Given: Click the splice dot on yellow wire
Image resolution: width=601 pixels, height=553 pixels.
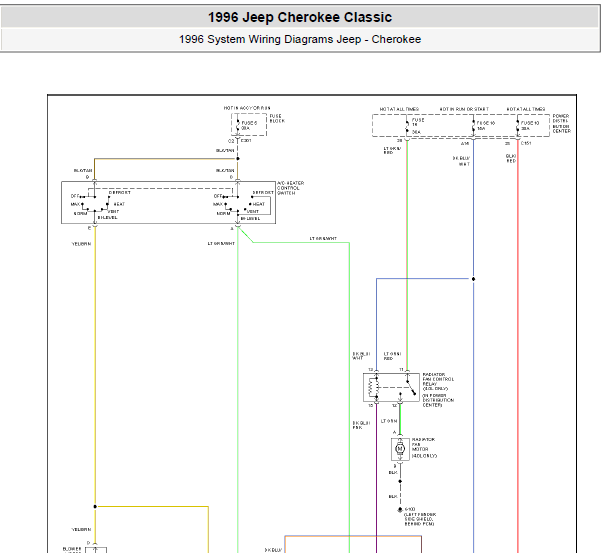Looking at the screenshot, I should point(95,506).
